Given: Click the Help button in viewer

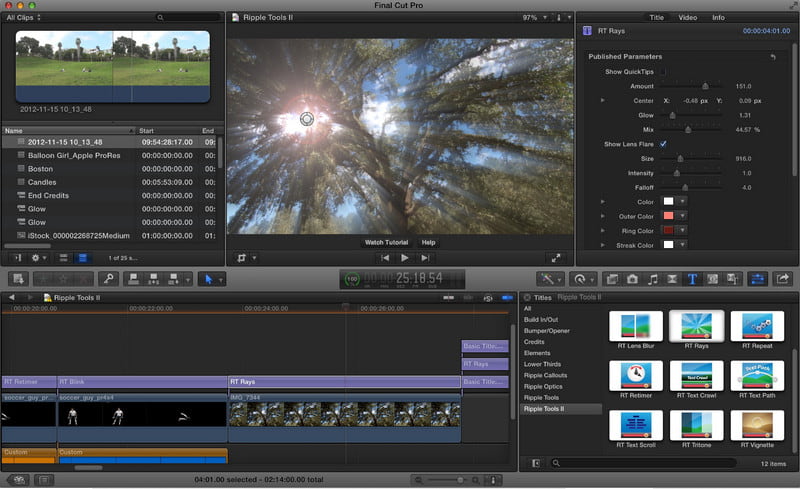Looking at the screenshot, I should [428, 242].
